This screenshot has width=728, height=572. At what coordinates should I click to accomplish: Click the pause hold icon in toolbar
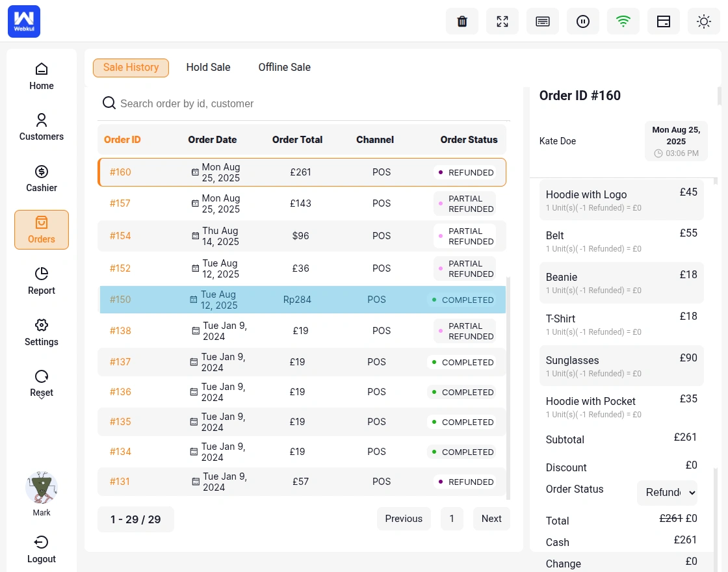tap(583, 21)
